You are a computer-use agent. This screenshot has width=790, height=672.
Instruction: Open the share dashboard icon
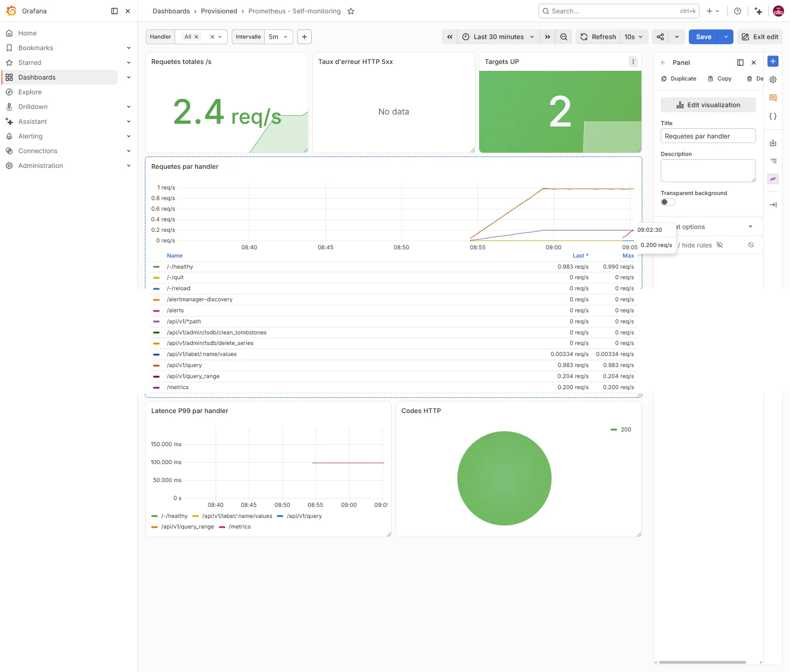click(660, 37)
